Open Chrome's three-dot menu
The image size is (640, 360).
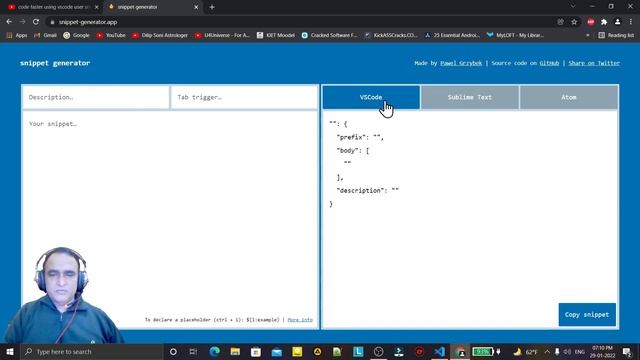pos(631,22)
